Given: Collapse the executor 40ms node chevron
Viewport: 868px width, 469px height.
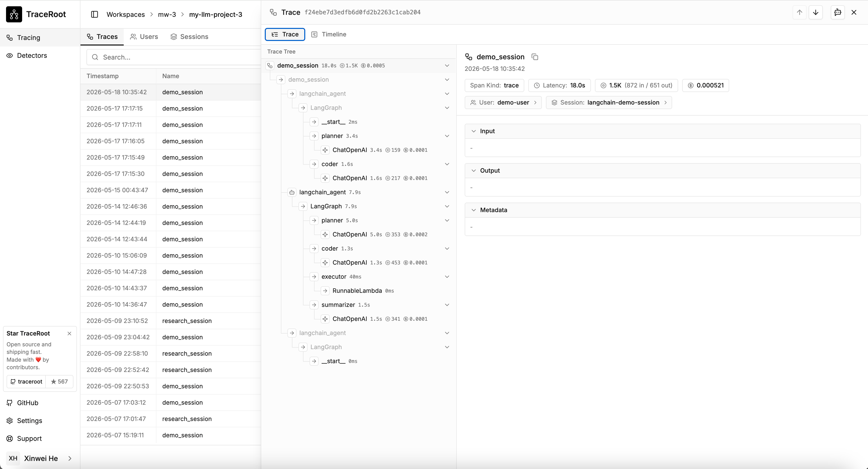Looking at the screenshot, I should (x=447, y=277).
